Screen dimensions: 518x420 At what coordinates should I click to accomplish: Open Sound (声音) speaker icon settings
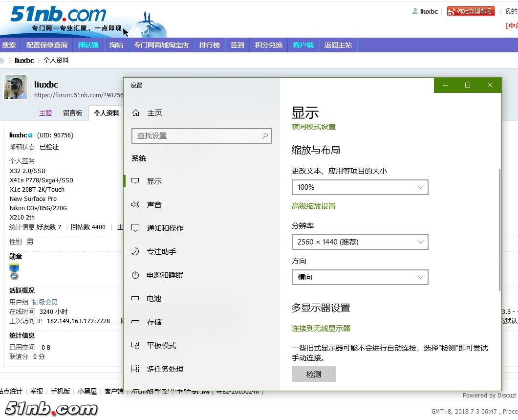pos(135,204)
